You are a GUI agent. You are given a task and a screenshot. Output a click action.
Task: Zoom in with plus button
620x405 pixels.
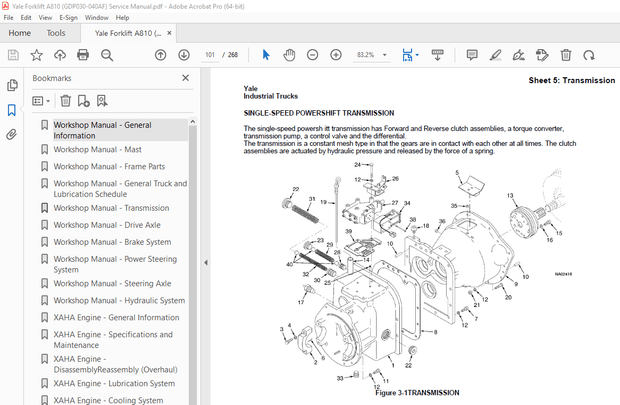coord(336,55)
